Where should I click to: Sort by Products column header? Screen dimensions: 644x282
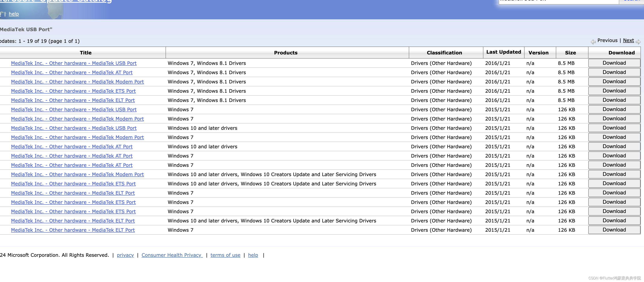(286, 53)
